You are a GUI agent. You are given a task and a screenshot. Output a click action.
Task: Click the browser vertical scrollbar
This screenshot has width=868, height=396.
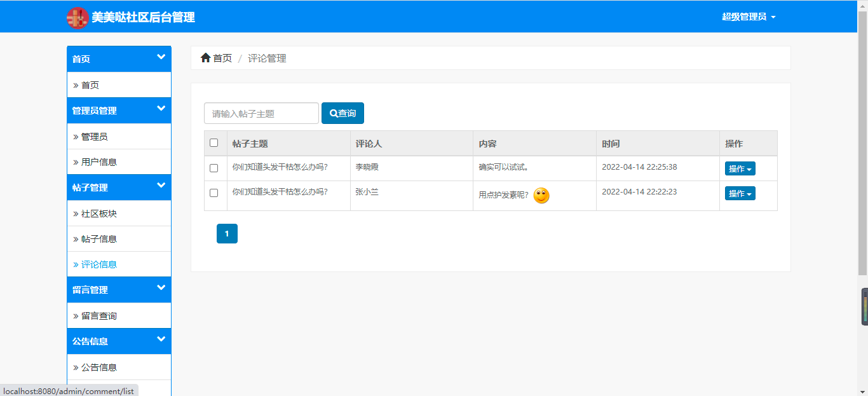point(862,143)
